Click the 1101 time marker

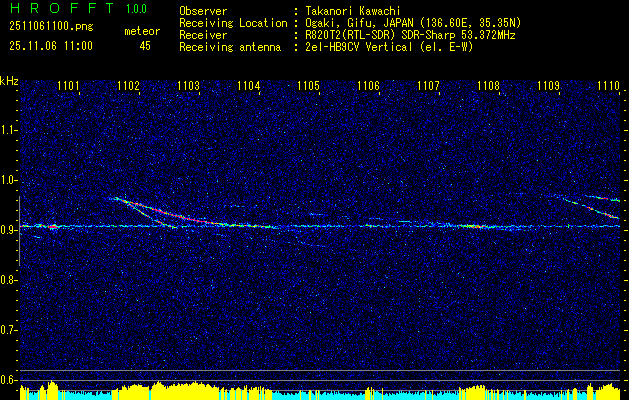[68, 85]
